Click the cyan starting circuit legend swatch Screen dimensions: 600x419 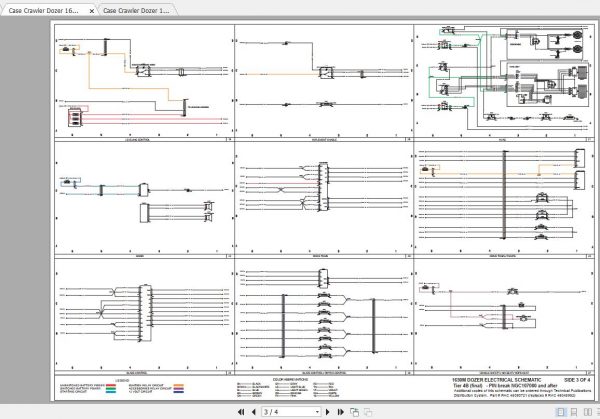(111, 391)
